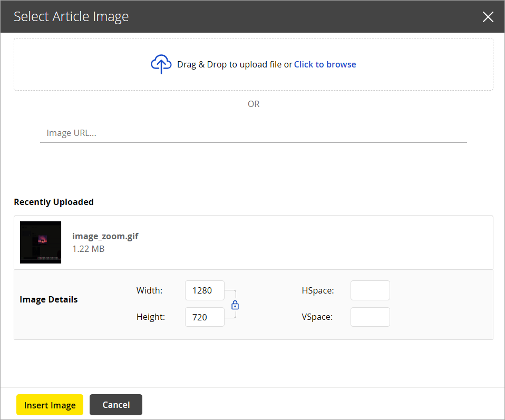
Task: Click the 1.22 MB file size text
Action: click(x=88, y=248)
